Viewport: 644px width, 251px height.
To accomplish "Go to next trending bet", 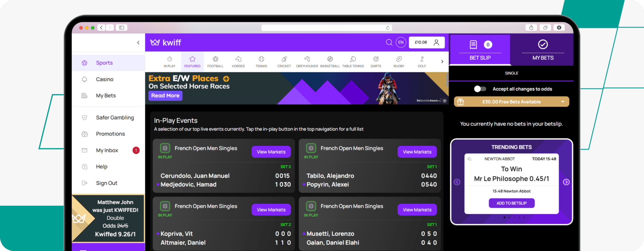I will (x=566, y=182).
